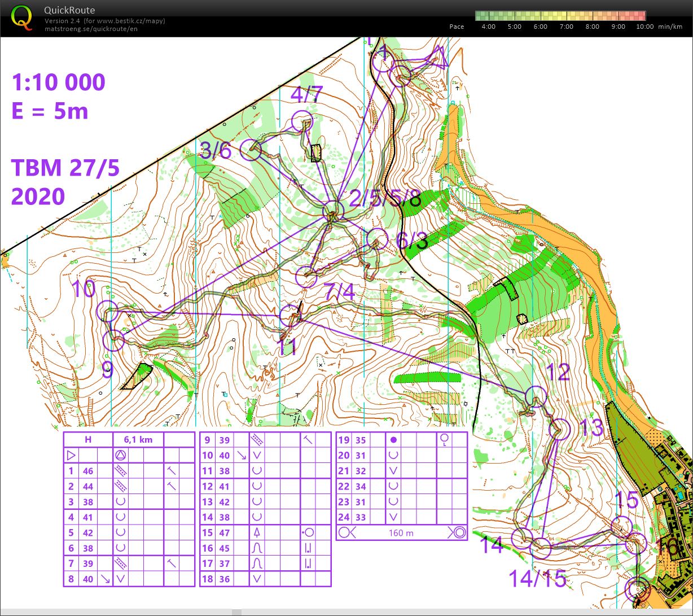
Task: Click control circle 10 on the map
Action: tap(107, 311)
